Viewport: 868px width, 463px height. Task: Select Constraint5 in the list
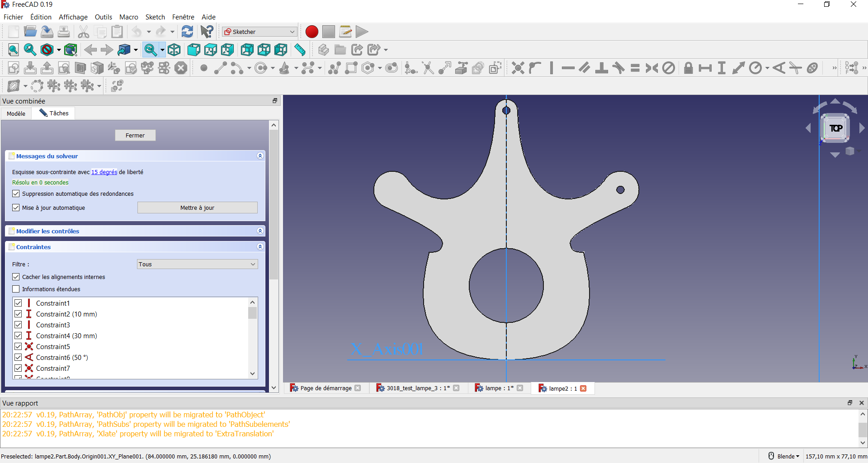[53, 346]
